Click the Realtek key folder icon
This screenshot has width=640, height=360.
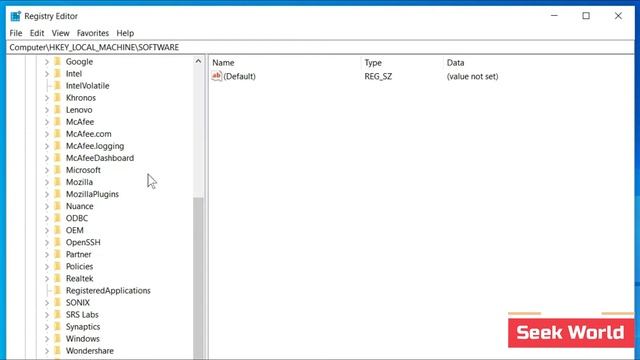58,278
